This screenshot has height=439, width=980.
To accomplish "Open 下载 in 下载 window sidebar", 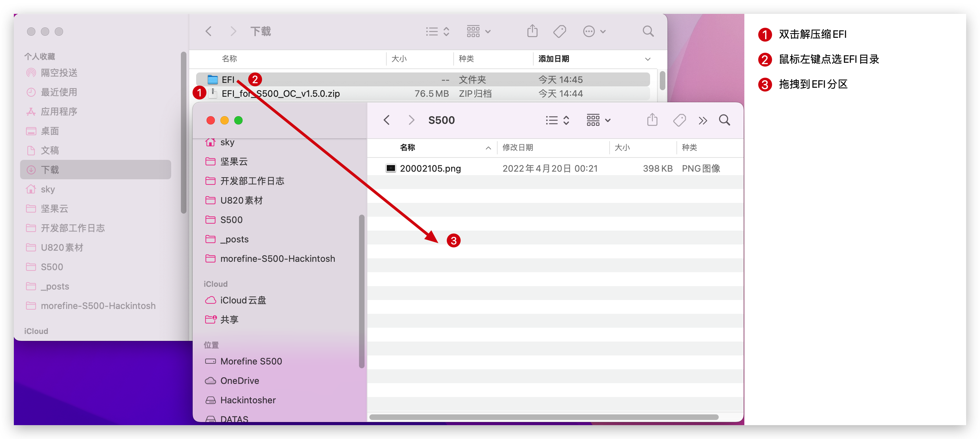I will pos(96,170).
